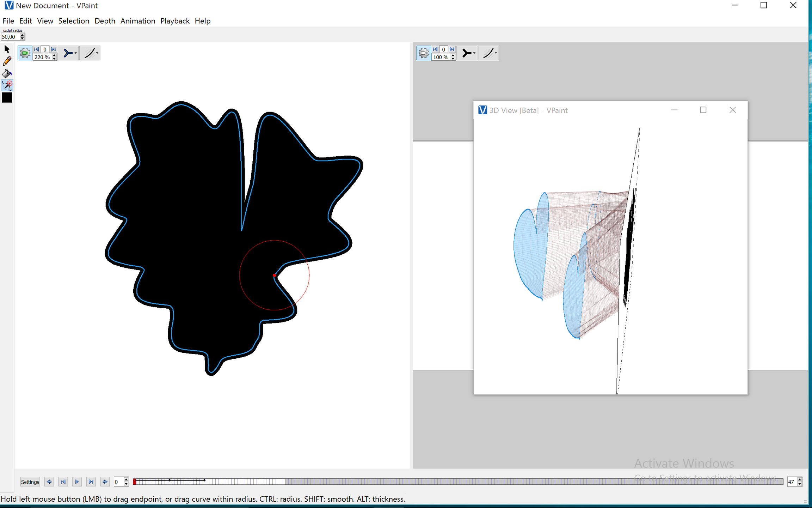Click left view zoom percentage field
Viewport: 812px width, 508px height.
click(42, 57)
